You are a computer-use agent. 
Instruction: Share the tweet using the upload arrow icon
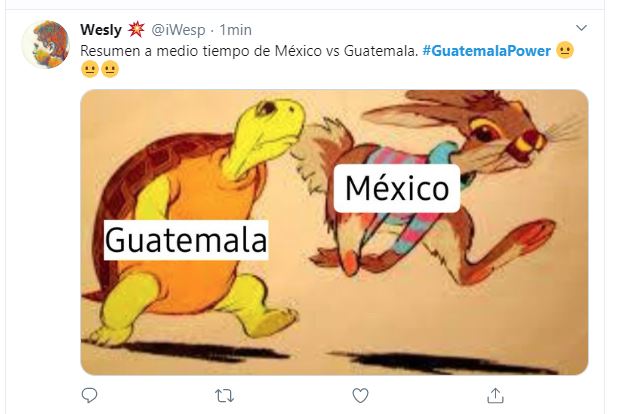(495, 395)
